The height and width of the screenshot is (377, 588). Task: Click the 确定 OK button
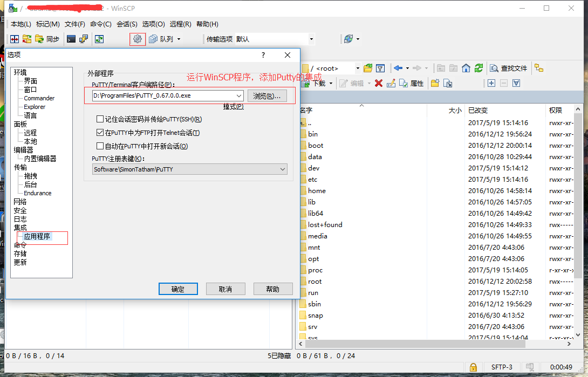click(178, 289)
